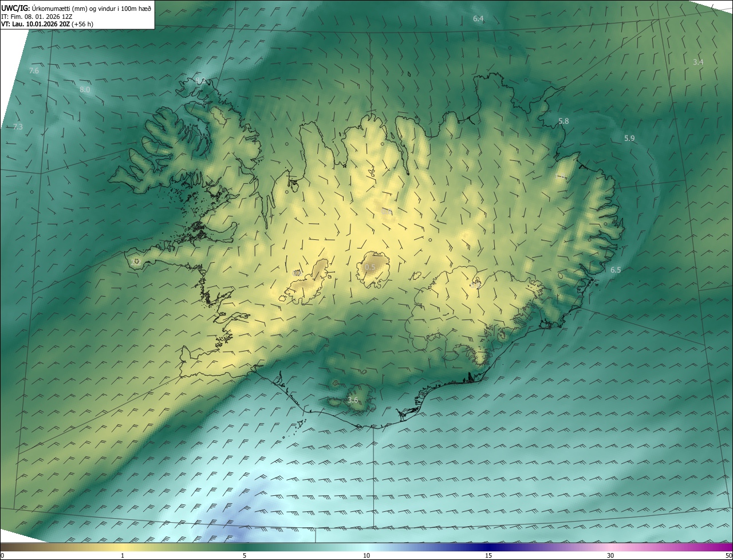Click the 6.4 value at the top of the map
Viewport: 733px width, 560px height.
(478, 19)
